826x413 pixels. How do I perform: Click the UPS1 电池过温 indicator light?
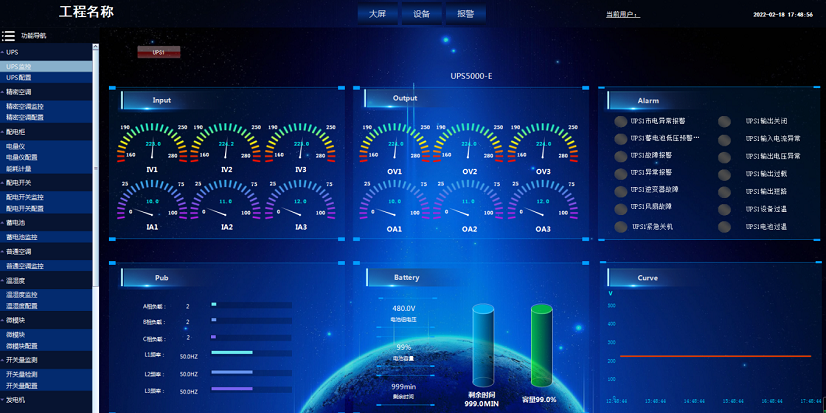(725, 227)
